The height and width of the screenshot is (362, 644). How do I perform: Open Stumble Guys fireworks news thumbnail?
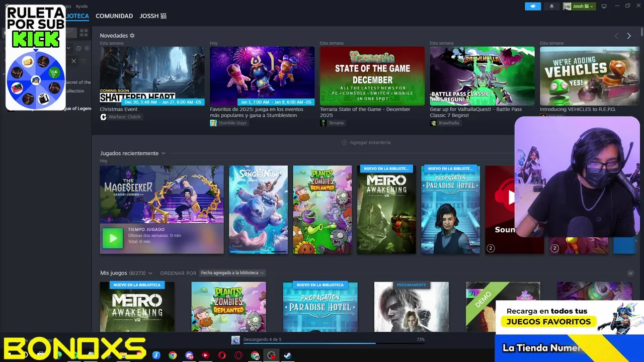(x=262, y=76)
